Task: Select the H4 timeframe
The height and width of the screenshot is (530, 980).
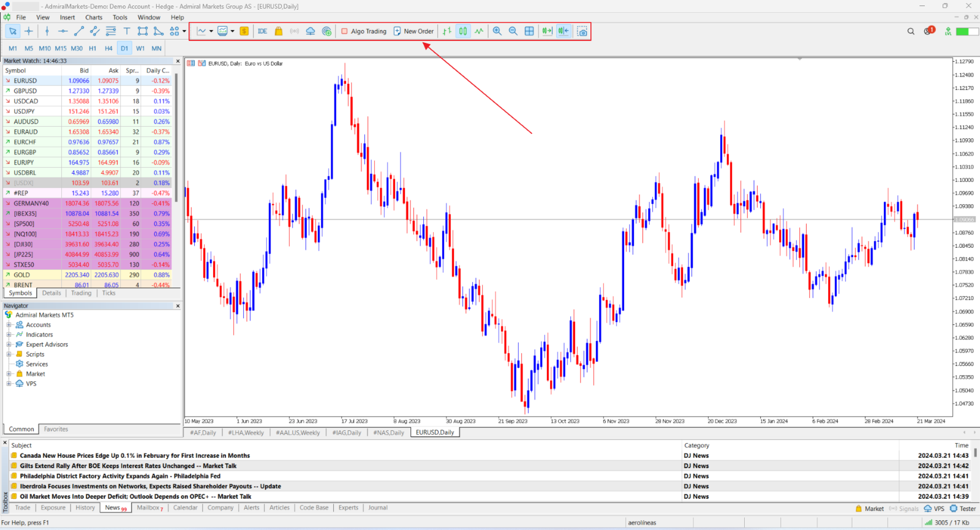Action: pos(108,48)
